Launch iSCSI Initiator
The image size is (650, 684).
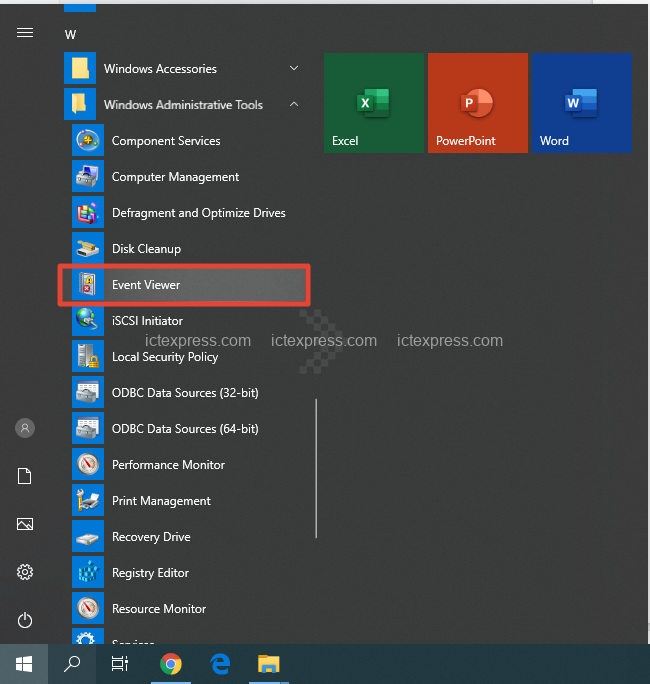coord(147,321)
